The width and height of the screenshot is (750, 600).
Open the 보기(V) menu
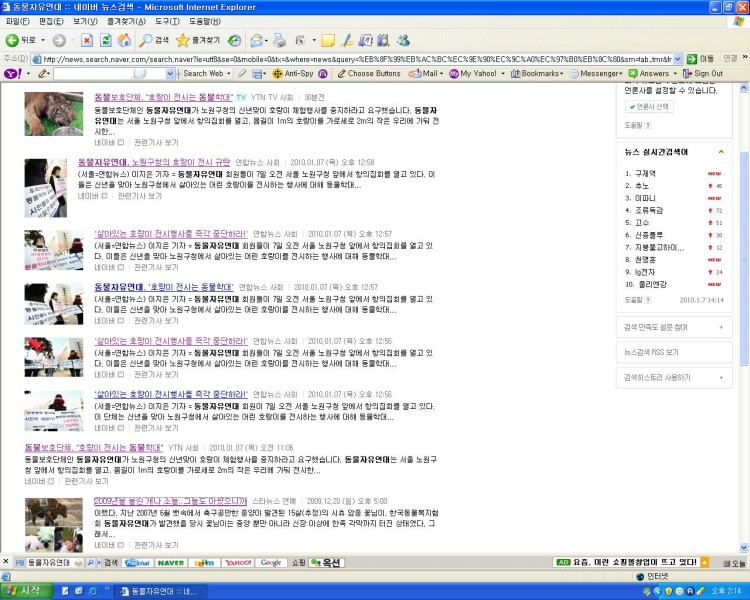click(x=85, y=21)
